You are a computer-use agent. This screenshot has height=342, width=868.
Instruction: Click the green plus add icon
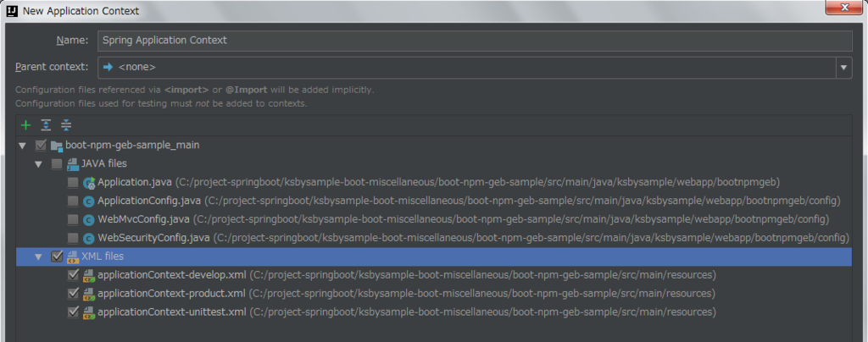point(25,125)
